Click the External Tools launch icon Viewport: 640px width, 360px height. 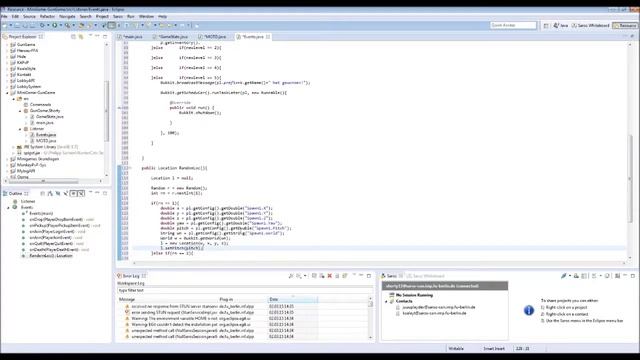tap(67, 25)
